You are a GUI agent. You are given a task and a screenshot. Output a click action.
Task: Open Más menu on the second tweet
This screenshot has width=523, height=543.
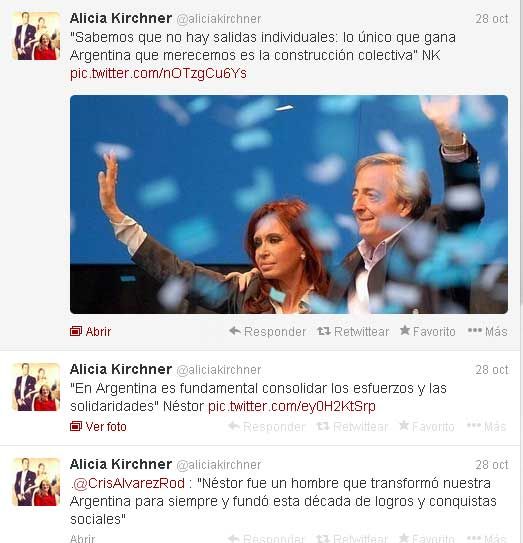486,426
